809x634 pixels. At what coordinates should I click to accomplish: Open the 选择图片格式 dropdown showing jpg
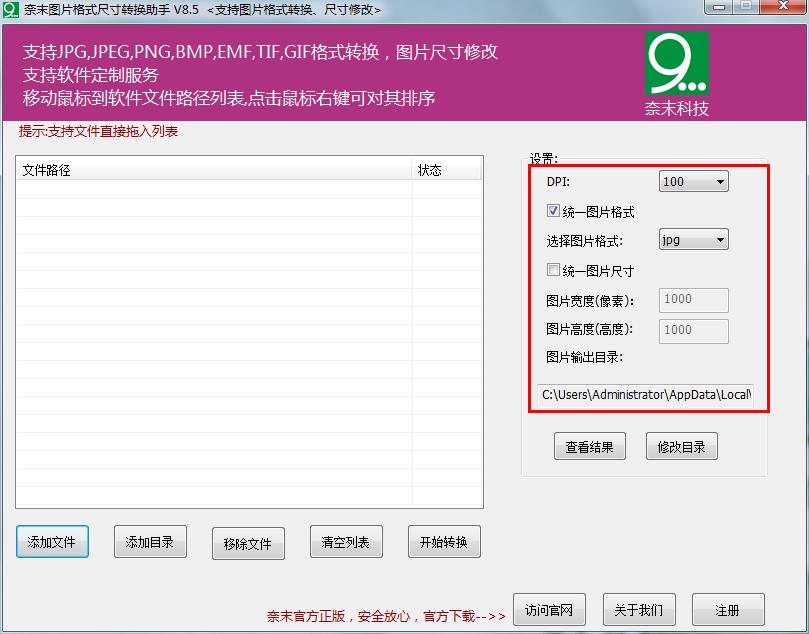click(x=693, y=240)
